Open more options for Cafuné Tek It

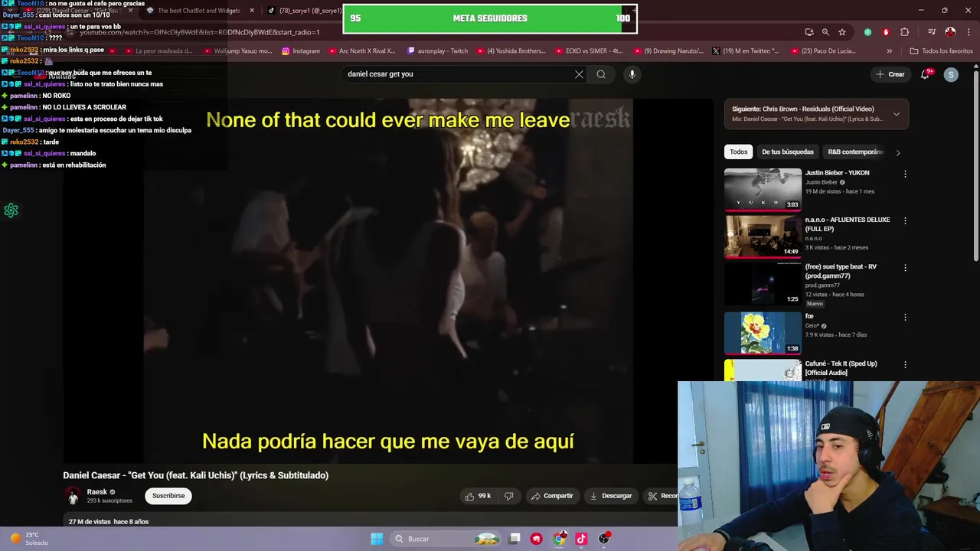905,365
